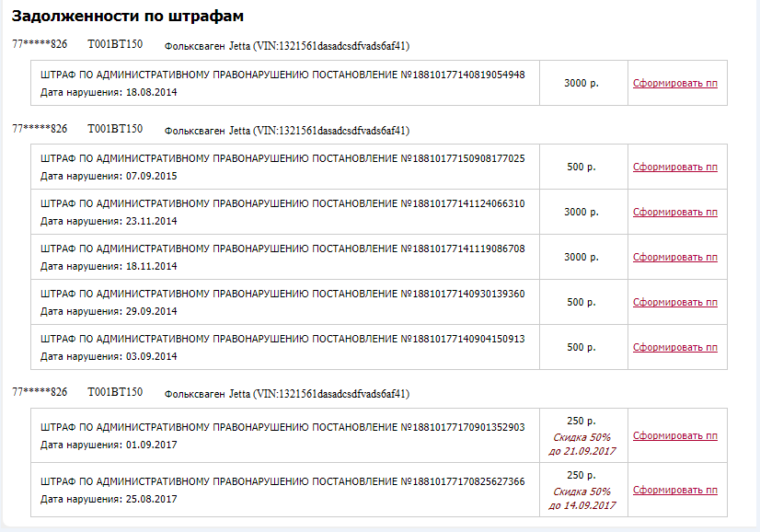Screen dimensions: 760x532
Task: Select fine row №18810177141124066310
Action: click(379, 212)
